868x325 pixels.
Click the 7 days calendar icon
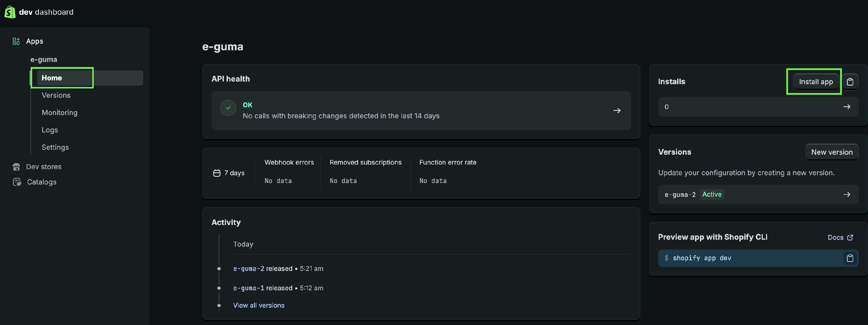pos(217,173)
